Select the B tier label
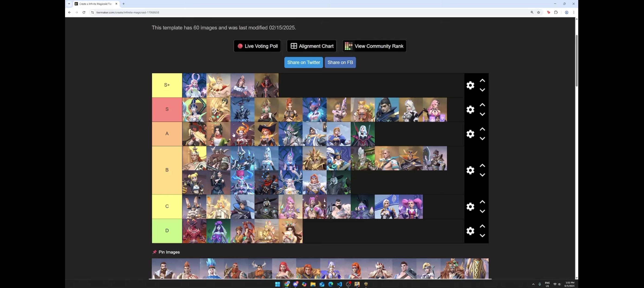Image resolution: width=644 pixels, height=288 pixels. [x=167, y=170]
